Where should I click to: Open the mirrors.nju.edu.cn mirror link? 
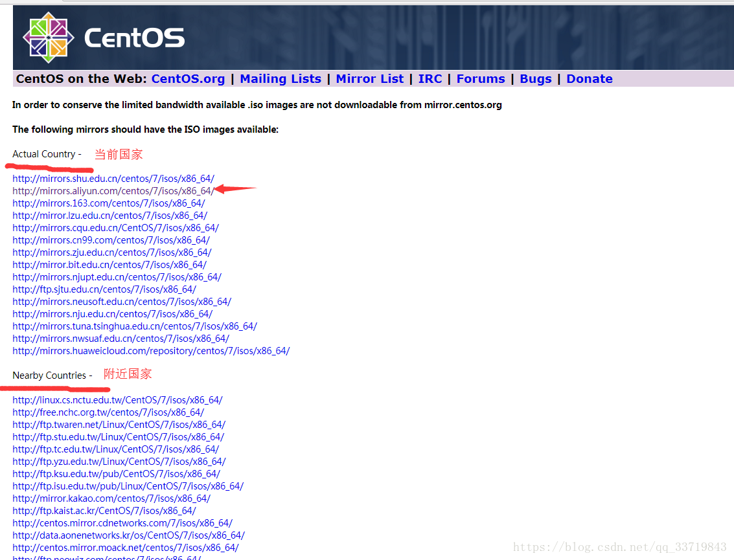coord(112,314)
